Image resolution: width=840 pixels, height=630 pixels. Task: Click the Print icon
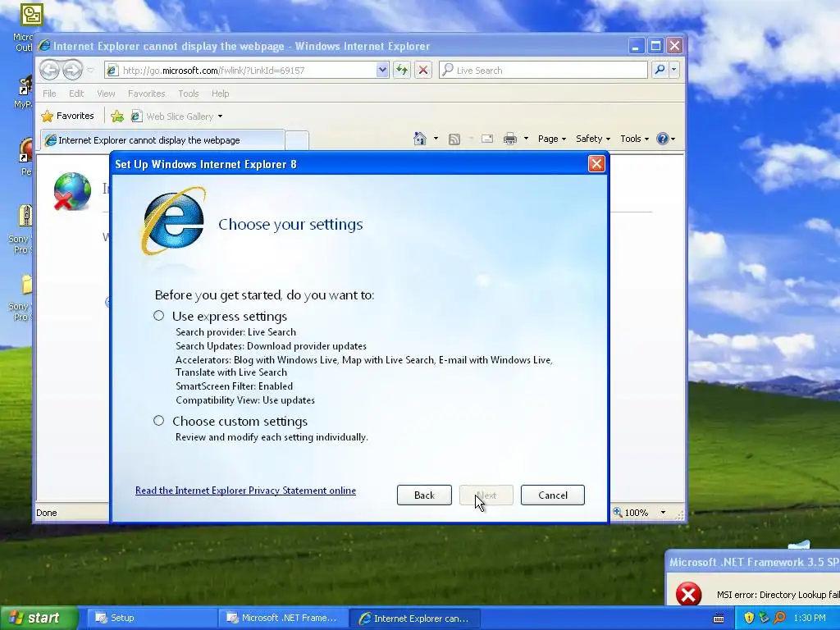point(510,139)
